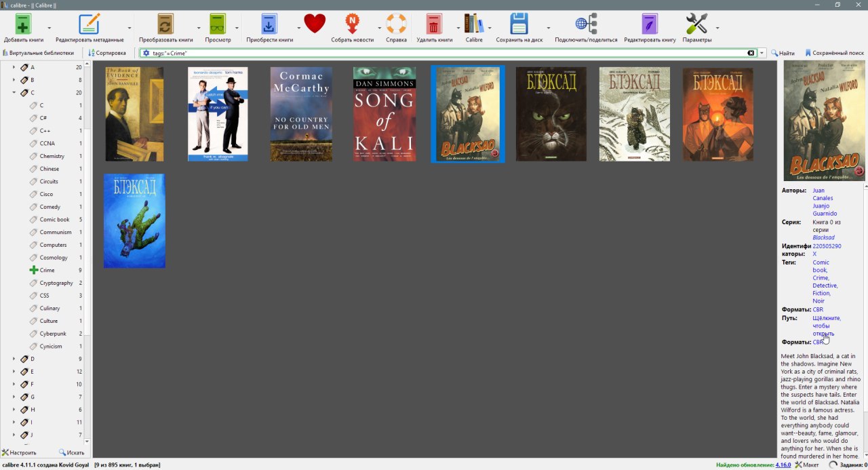The image size is (868, 470).
Task: Click the Собрать новости icon
Action: click(352, 24)
